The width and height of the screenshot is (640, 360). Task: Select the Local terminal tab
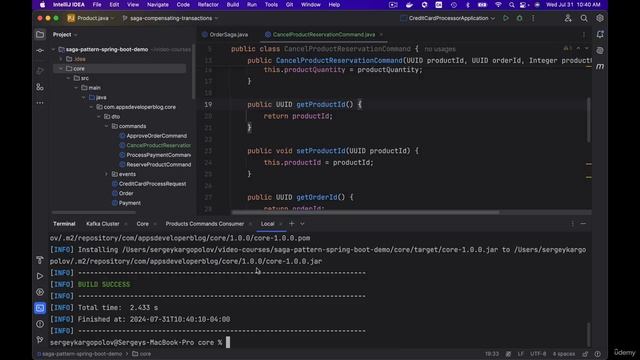[x=267, y=224]
